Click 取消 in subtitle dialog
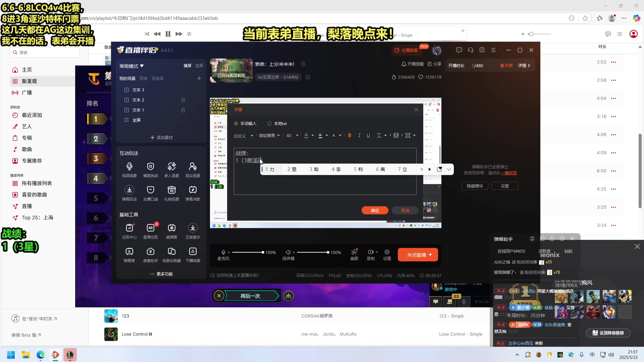The width and height of the screenshot is (644, 362). click(x=405, y=210)
